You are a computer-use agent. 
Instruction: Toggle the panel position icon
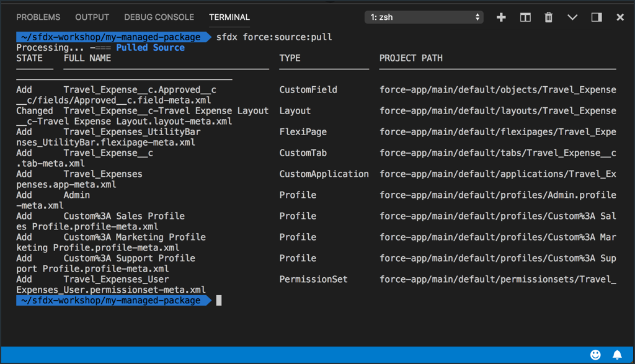[597, 17]
